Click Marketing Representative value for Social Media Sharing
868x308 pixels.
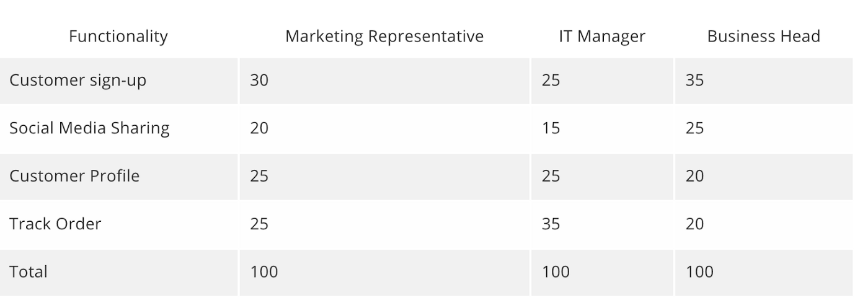point(259,128)
